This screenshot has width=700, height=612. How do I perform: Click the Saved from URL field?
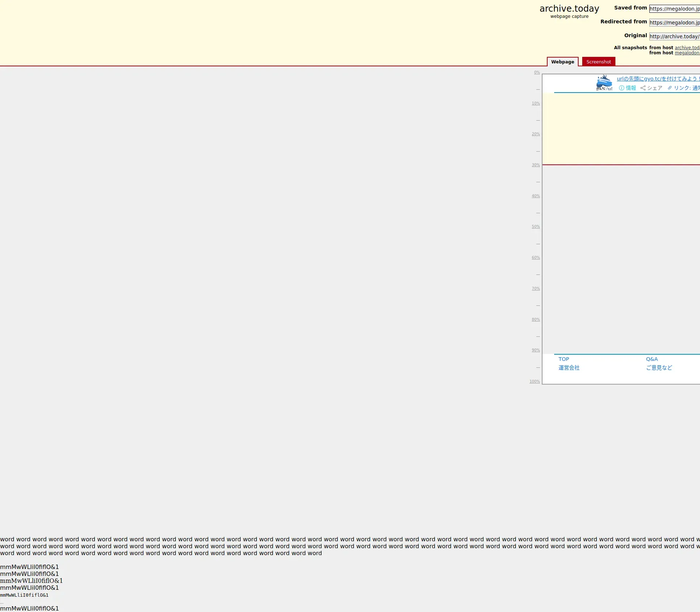pyautogui.click(x=674, y=9)
